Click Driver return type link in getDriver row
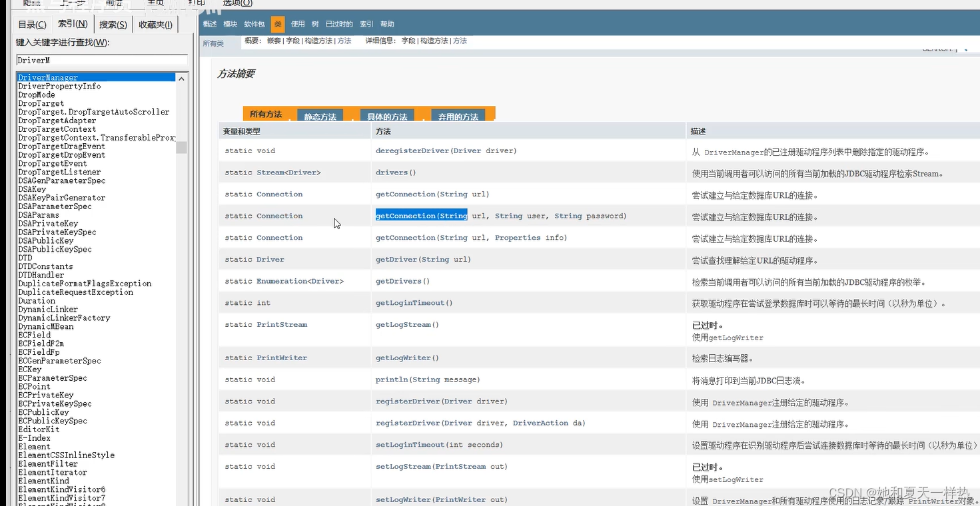 point(270,260)
